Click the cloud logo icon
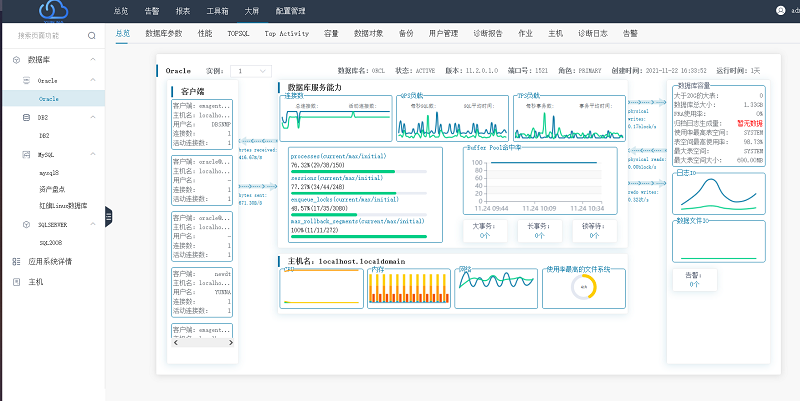 pos(51,11)
